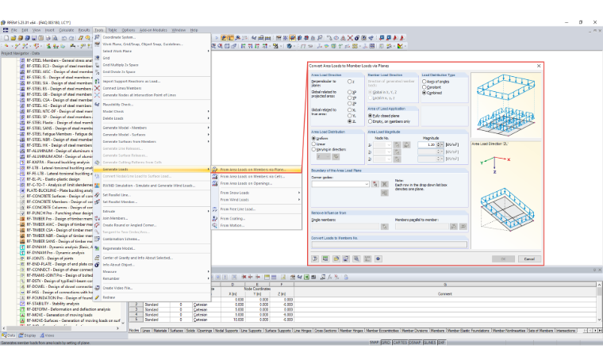Click the pick corner nodes icon
Viewport: 603px width, 364px height.
(375, 184)
